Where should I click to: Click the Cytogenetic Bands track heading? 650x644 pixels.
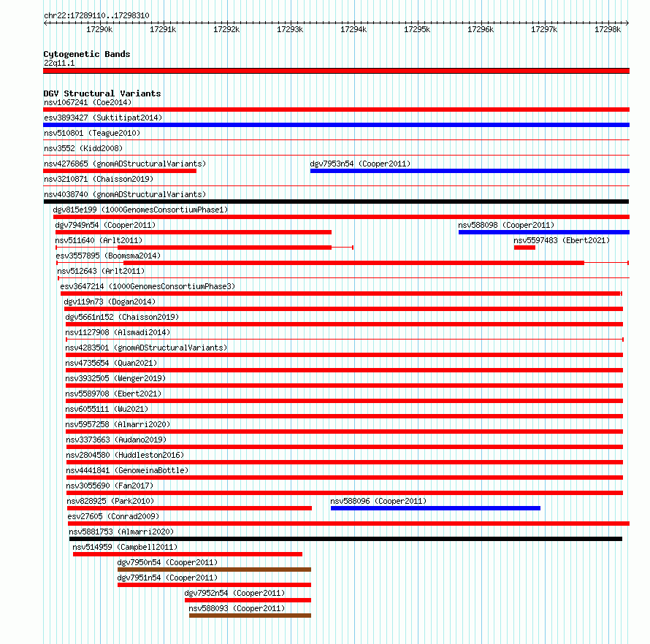tap(87, 54)
